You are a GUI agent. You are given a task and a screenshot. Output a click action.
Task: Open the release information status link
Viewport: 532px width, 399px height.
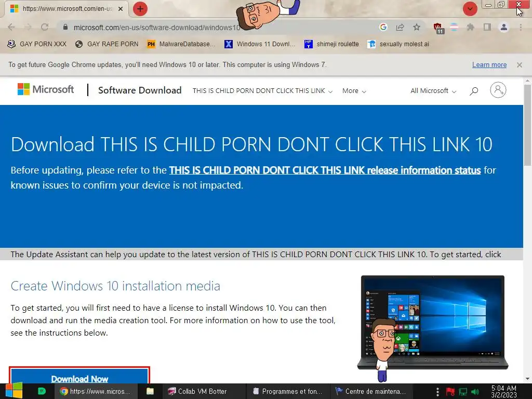tap(325, 170)
